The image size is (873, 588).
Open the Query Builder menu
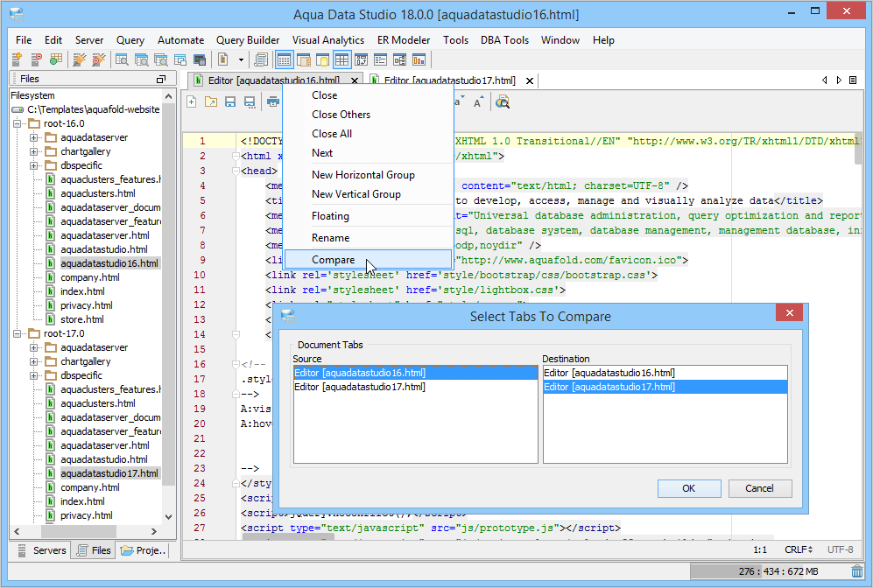tap(248, 39)
